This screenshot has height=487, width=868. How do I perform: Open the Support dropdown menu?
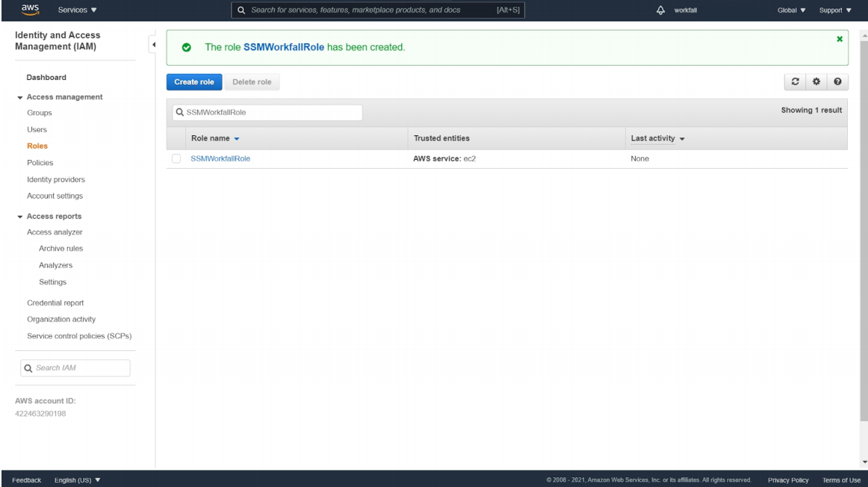click(835, 10)
